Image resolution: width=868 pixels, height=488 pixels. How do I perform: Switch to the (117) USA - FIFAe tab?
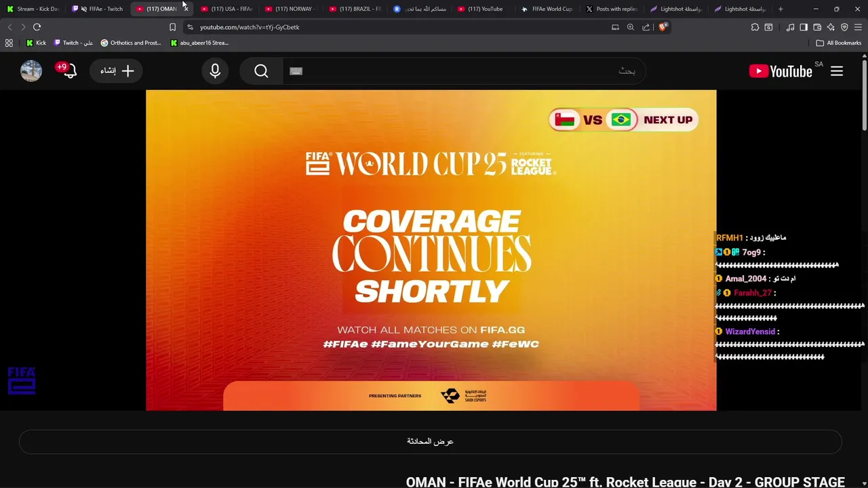(228, 9)
